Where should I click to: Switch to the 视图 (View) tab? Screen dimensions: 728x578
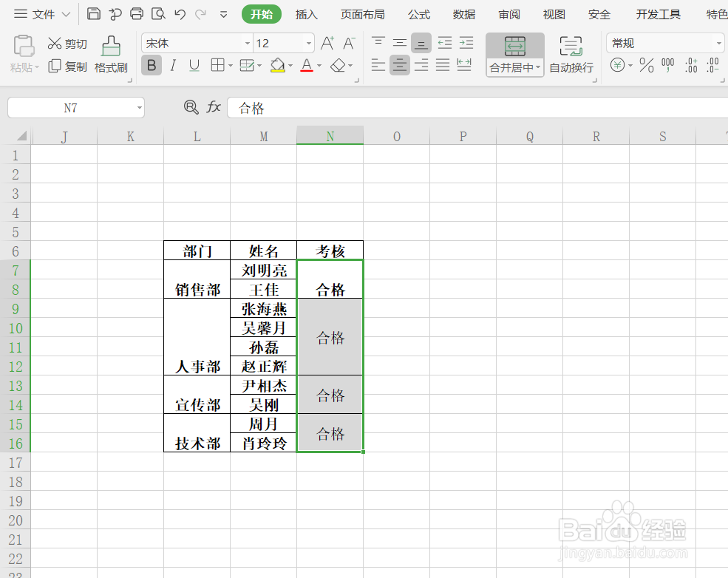(554, 14)
